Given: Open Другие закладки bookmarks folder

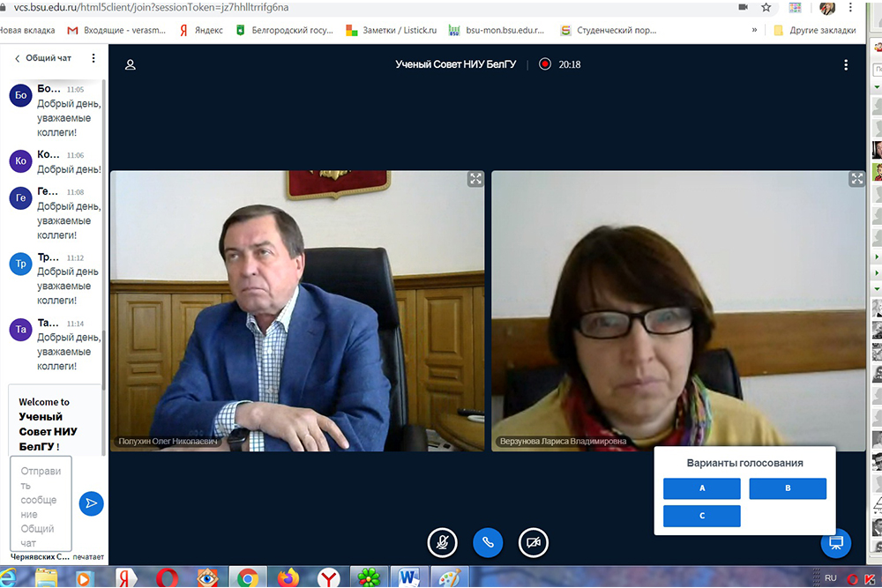Looking at the screenshot, I should 814,30.
